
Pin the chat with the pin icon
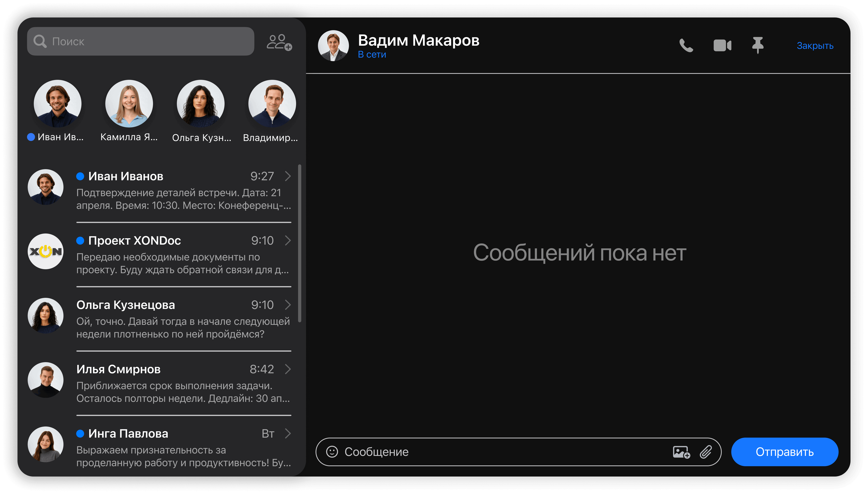758,45
